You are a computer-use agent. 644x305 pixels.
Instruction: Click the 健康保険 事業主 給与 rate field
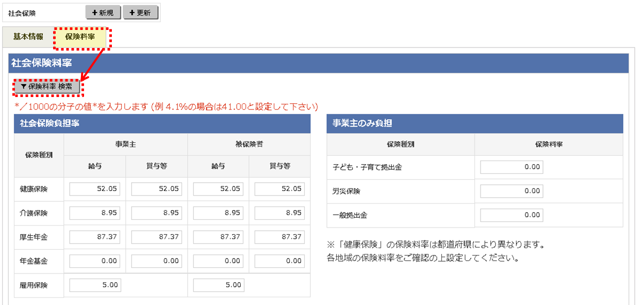95,189
